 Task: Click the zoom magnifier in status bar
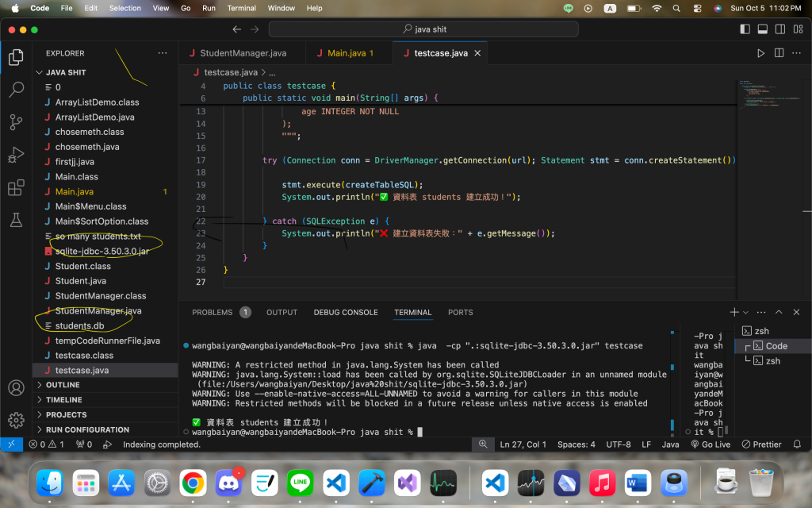tap(483, 444)
